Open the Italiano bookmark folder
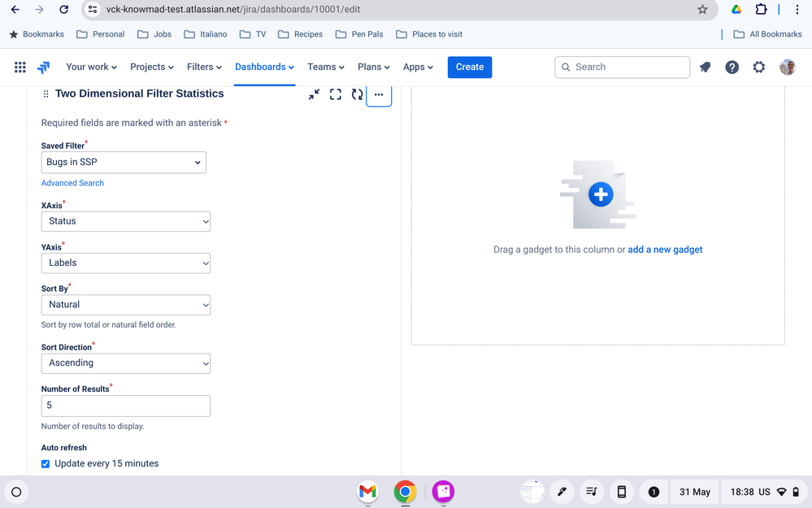The height and width of the screenshot is (508, 812). 206,34
